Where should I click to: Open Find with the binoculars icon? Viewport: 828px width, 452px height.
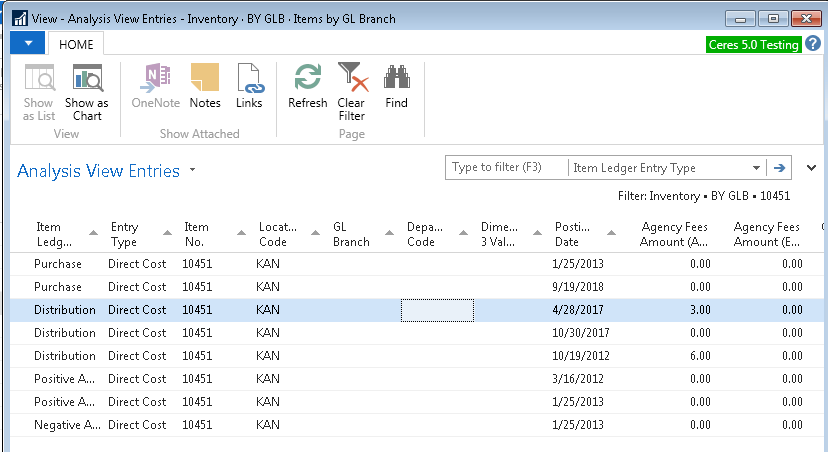click(x=396, y=79)
